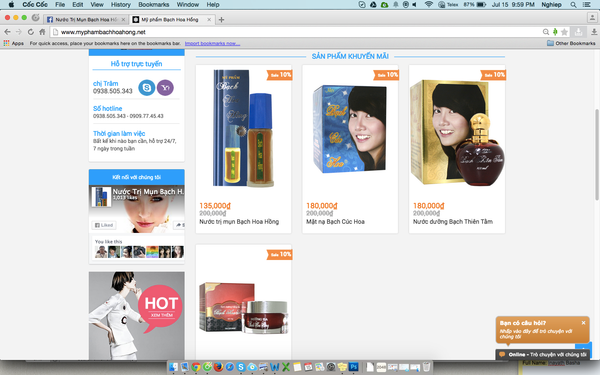Open the History menu
The width and height of the screenshot is (600, 375).
(121, 5)
